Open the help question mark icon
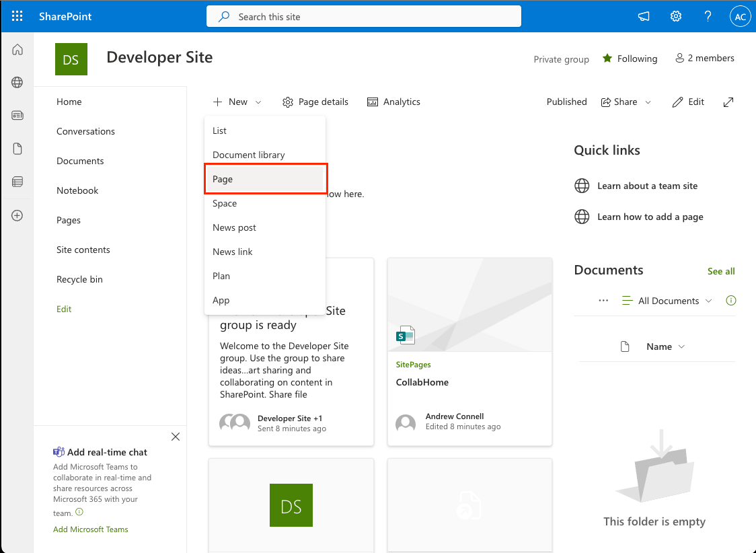Screen dimensions: 756x553 coord(708,16)
